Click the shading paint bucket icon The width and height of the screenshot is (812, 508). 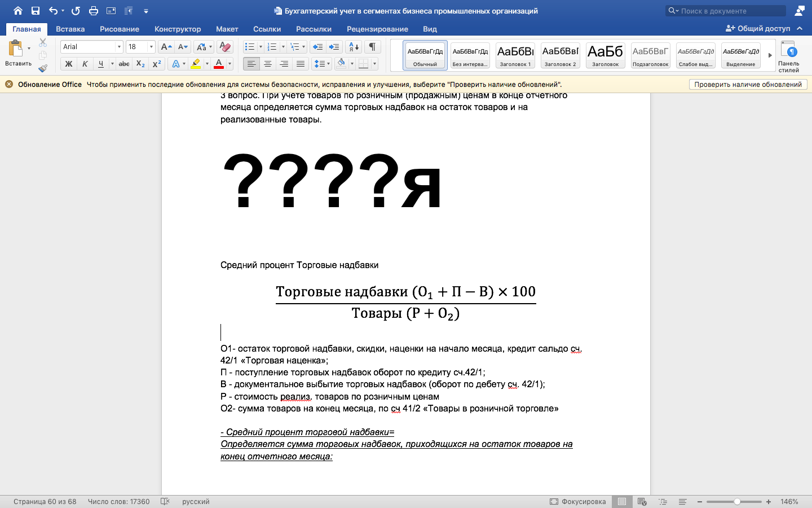click(341, 64)
